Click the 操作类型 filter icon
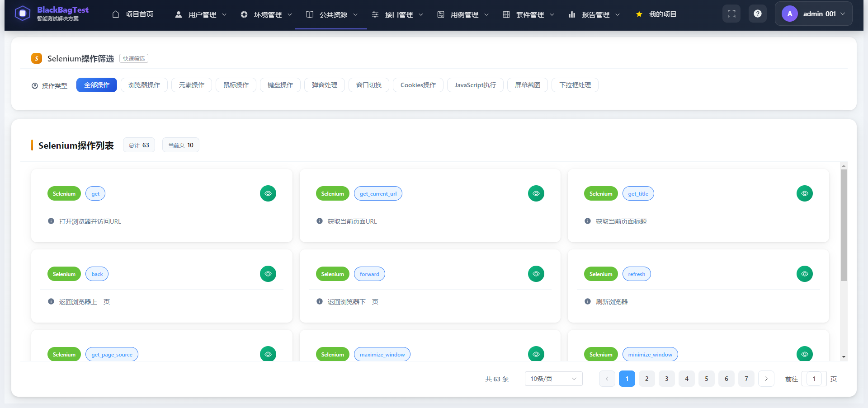 coord(34,85)
